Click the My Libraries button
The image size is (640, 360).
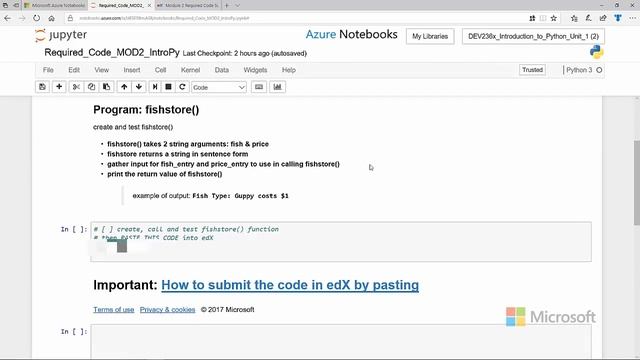[430, 36]
